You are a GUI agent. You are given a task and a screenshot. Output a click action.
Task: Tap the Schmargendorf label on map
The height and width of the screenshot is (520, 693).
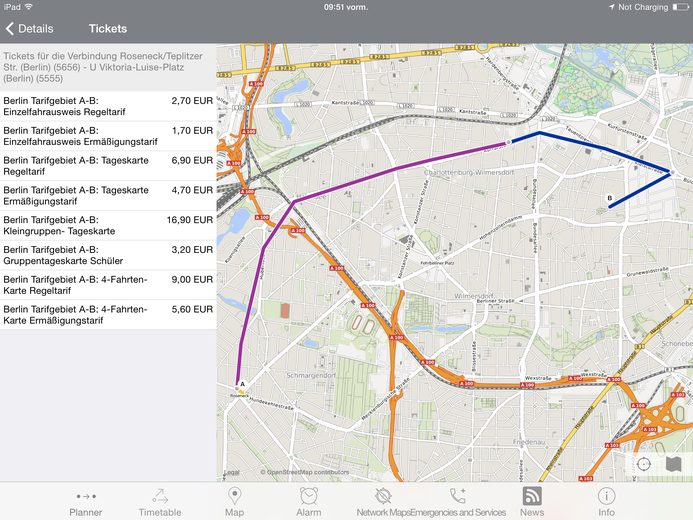point(311,375)
